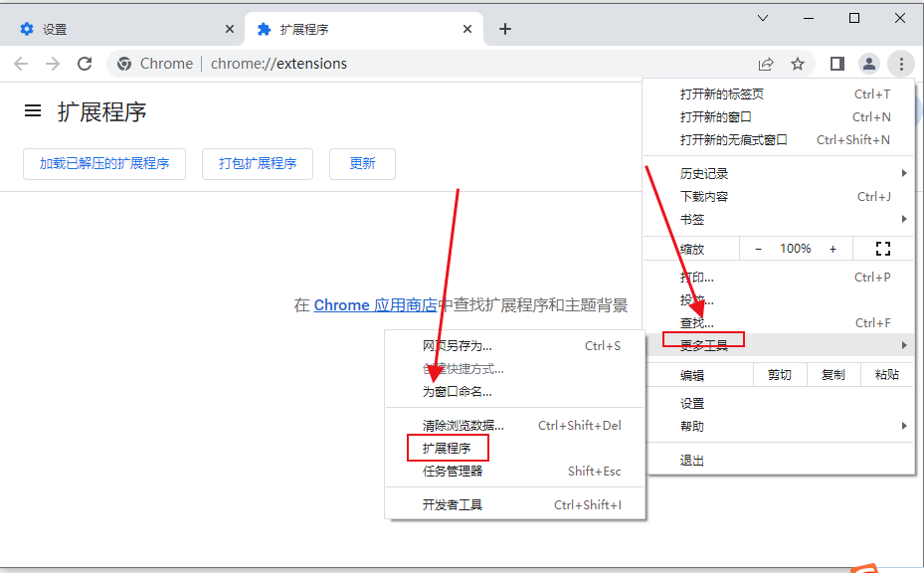Click the 更新 button

(x=362, y=163)
